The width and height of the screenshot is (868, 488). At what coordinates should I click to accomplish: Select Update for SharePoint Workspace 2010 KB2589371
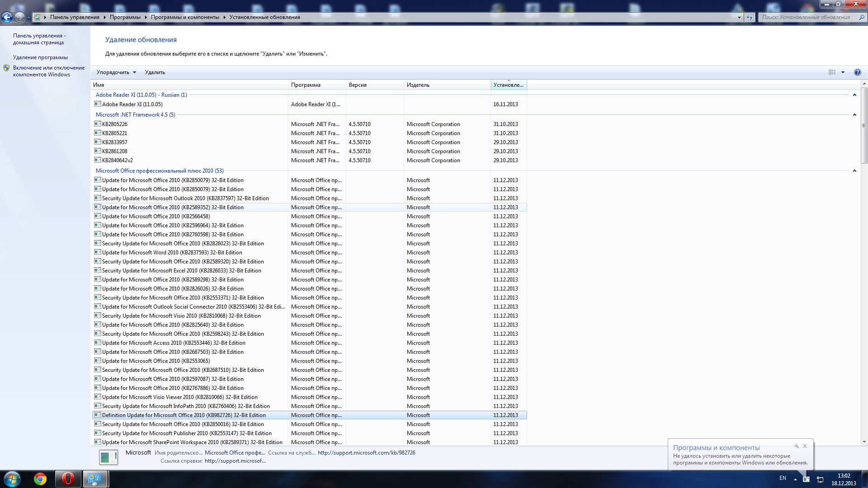(310, 442)
